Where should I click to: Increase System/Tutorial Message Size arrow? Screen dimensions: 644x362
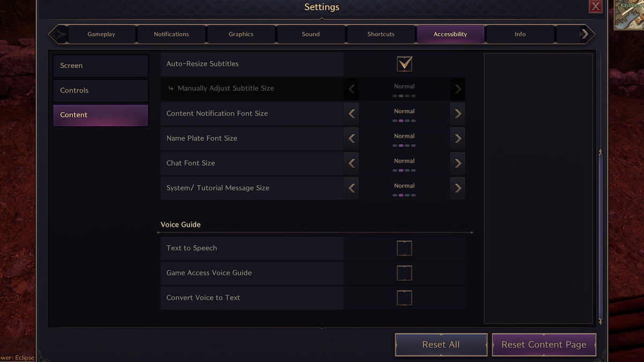[458, 188]
